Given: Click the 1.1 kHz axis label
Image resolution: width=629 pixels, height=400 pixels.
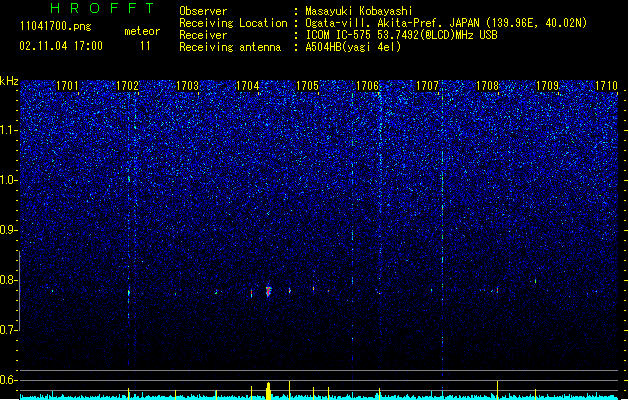Looking at the screenshot, I should coord(9,130).
